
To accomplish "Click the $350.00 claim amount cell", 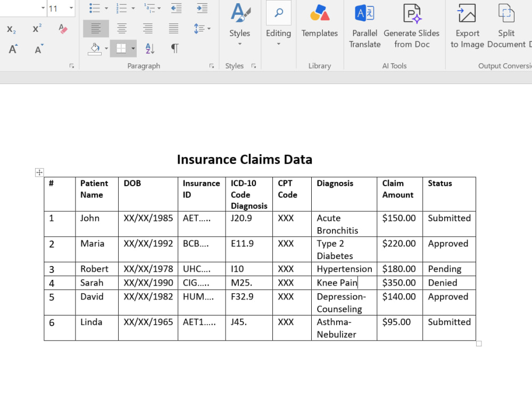I will pyautogui.click(x=399, y=282).
